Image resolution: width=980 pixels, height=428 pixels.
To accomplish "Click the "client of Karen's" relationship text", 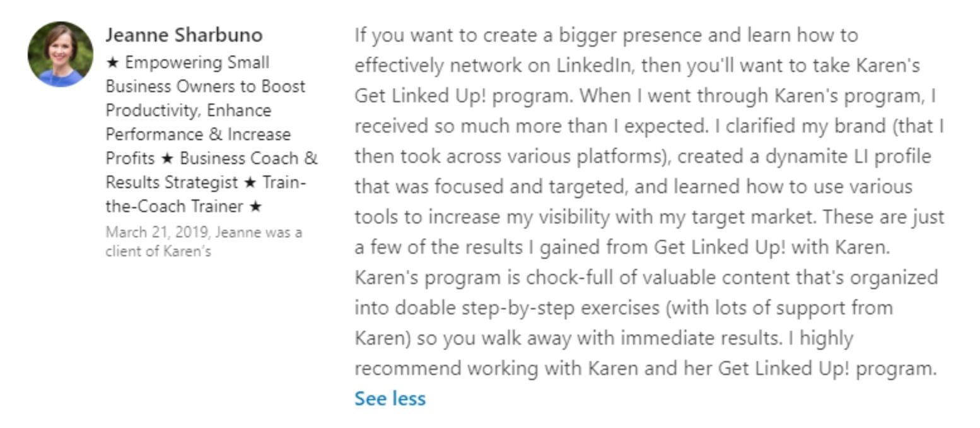I will point(158,251).
